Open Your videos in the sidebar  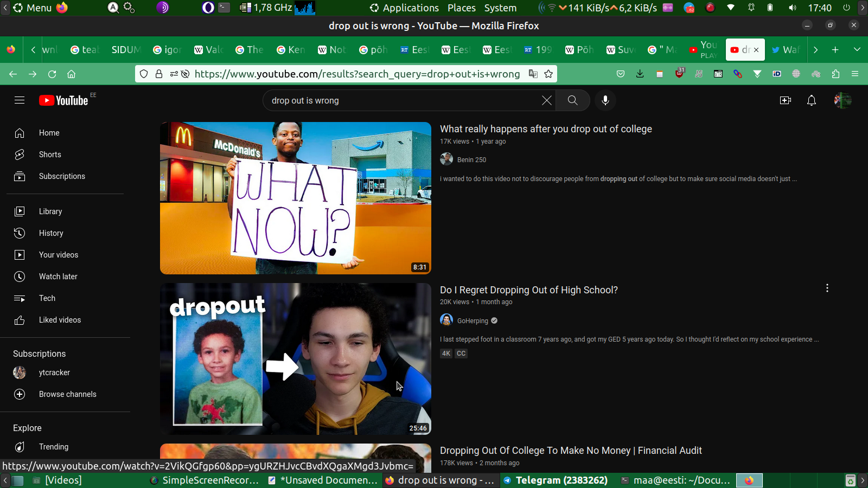coord(65,255)
